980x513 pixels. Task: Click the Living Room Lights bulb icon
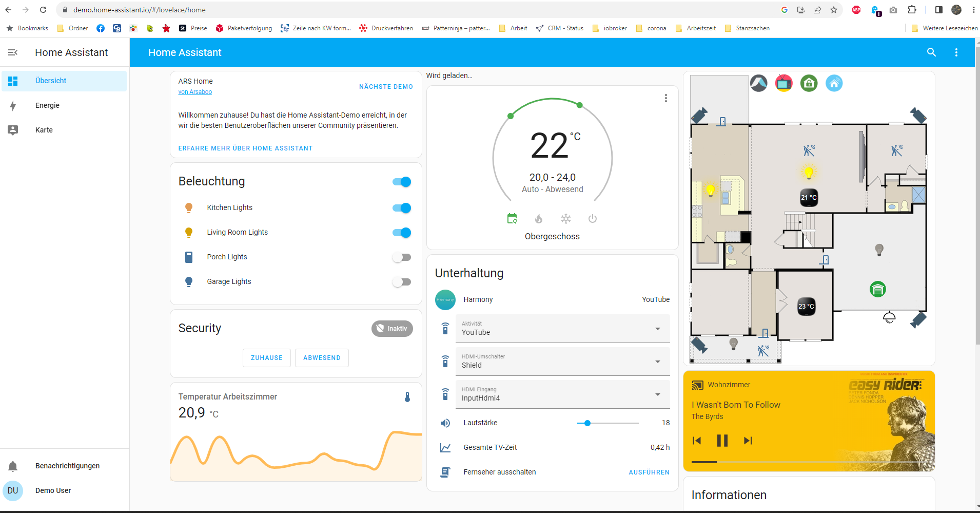coord(189,232)
